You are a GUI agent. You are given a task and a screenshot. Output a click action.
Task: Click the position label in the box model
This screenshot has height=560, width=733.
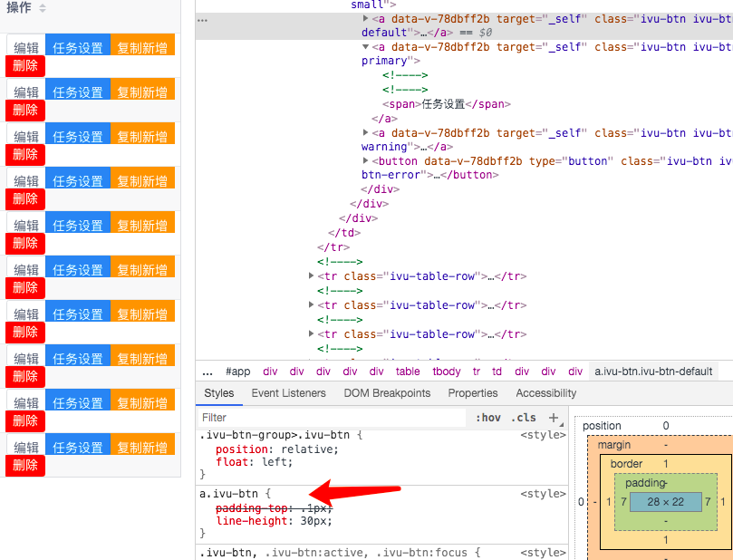602,426
